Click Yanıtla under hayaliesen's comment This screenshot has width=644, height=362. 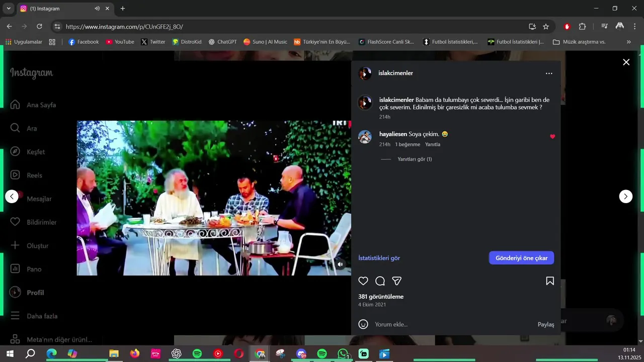coord(433,144)
